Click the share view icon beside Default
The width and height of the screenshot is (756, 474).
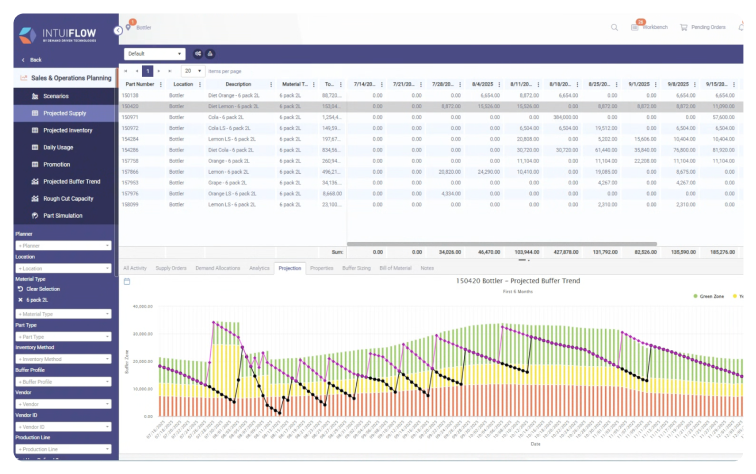click(x=198, y=54)
